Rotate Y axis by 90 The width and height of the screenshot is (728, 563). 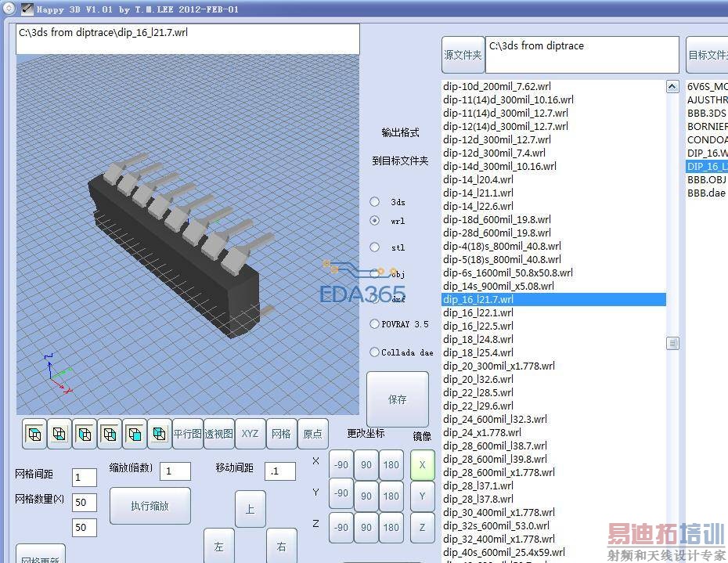[366, 496]
